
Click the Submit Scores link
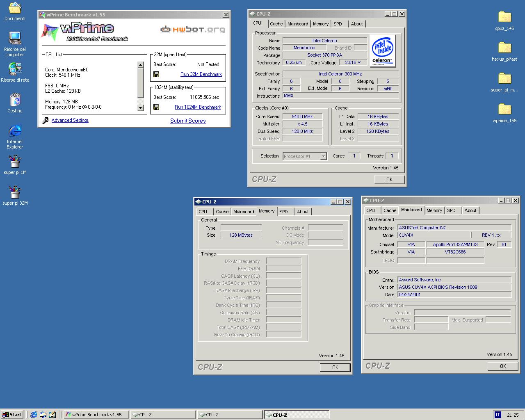point(188,121)
